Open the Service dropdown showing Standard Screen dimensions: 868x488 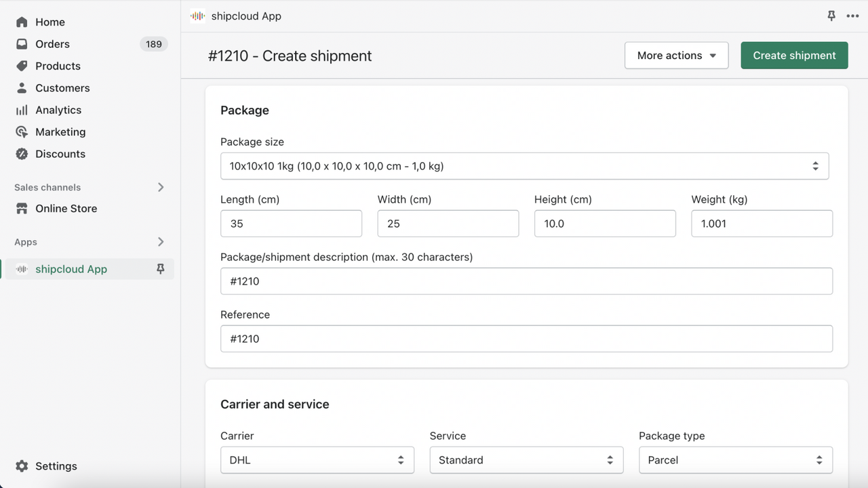(526, 460)
